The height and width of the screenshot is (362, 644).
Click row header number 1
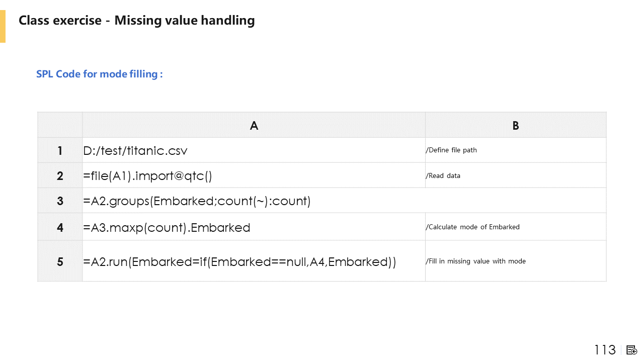(x=60, y=150)
